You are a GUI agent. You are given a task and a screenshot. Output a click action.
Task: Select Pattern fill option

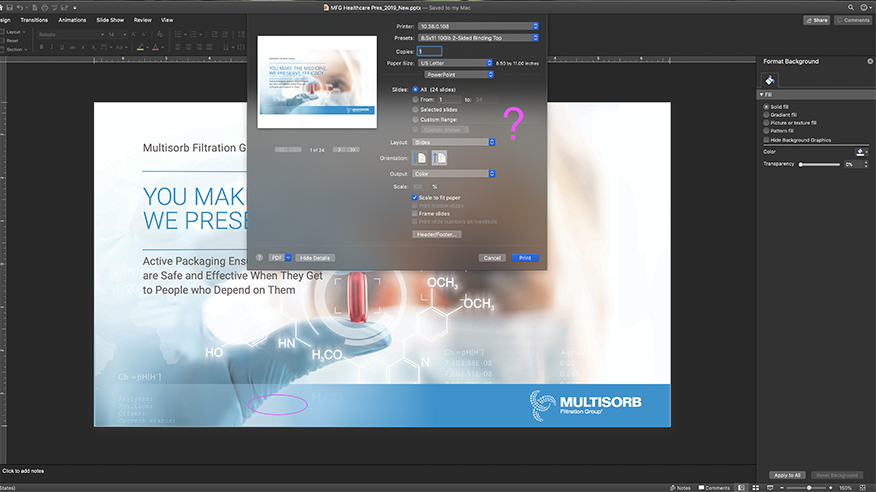[x=766, y=131]
